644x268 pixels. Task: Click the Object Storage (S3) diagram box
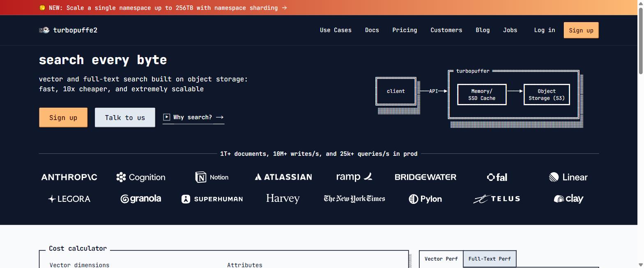pyautogui.click(x=547, y=95)
